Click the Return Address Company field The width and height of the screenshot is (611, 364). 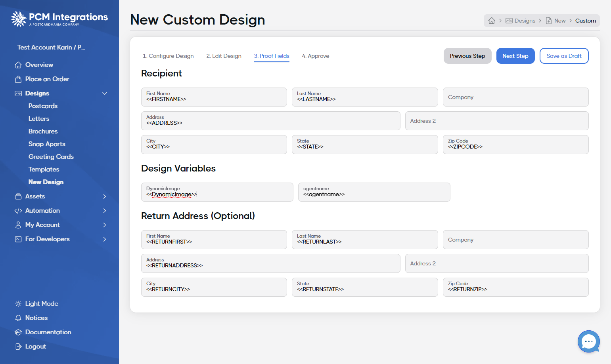point(515,240)
